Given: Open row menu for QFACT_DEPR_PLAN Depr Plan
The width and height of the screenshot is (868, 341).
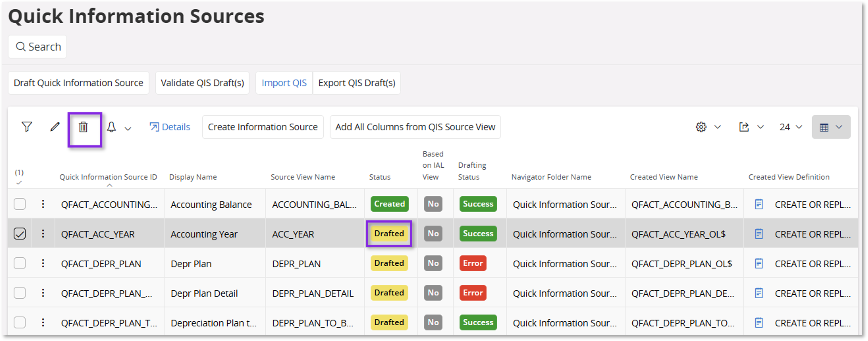Looking at the screenshot, I should [x=43, y=263].
